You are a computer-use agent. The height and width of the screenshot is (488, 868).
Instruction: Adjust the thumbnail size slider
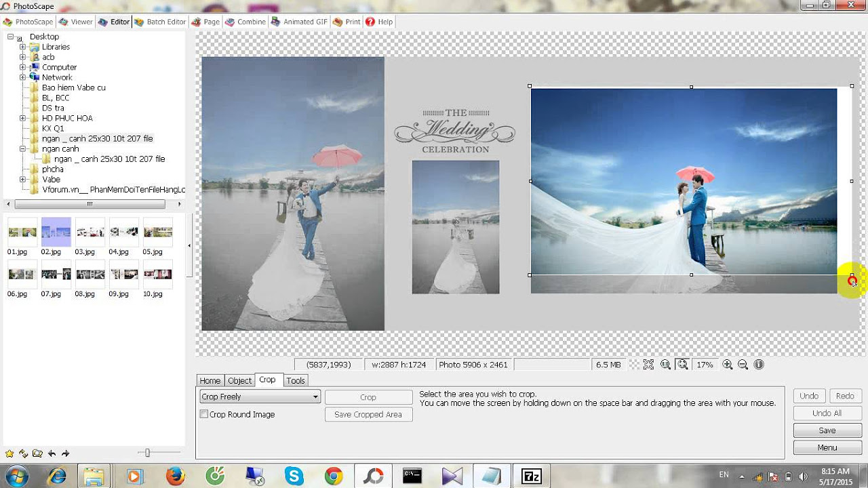(147, 453)
